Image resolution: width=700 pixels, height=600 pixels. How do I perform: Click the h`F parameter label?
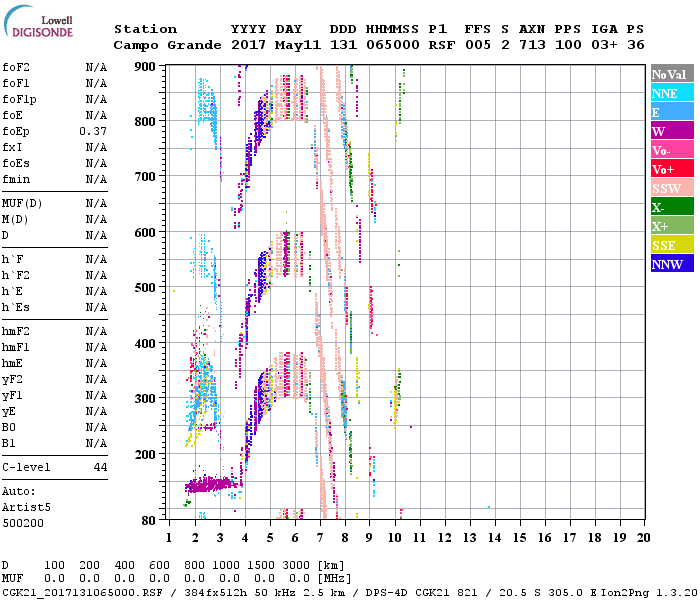[12, 260]
